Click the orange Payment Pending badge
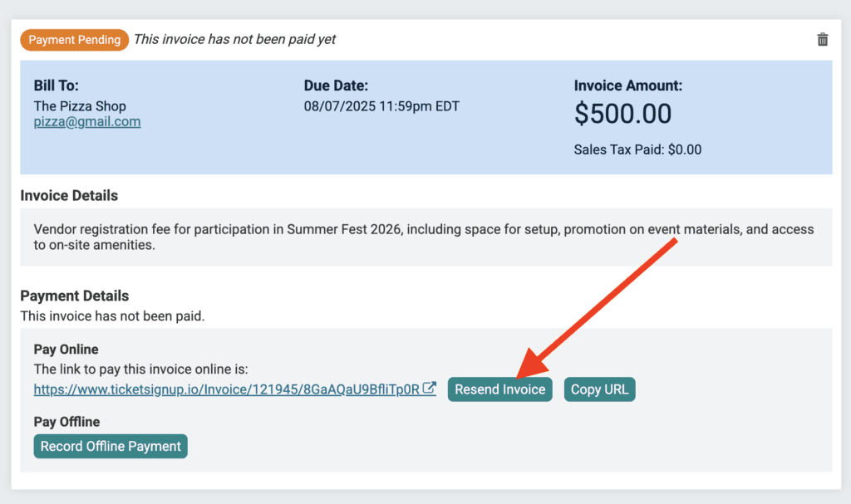The image size is (851, 504). (74, 40)
